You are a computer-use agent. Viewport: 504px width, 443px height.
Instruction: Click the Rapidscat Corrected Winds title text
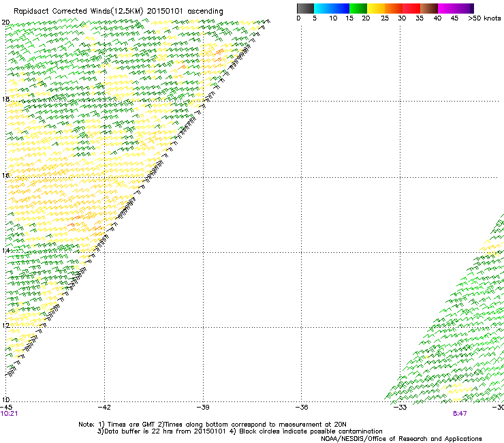pos(119,12)
